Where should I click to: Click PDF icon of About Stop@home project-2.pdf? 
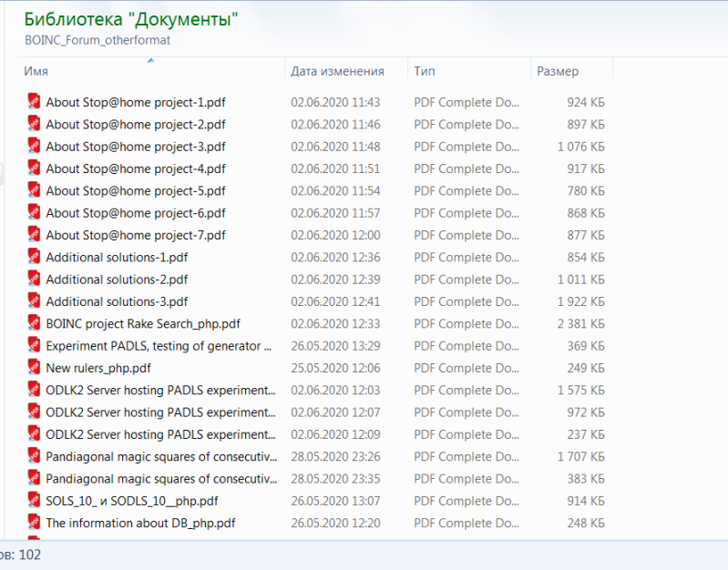[34, 124]
